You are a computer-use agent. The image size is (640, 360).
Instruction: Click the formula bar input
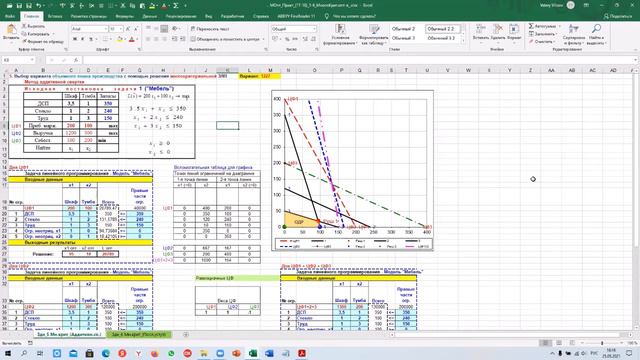pos(359,60)
